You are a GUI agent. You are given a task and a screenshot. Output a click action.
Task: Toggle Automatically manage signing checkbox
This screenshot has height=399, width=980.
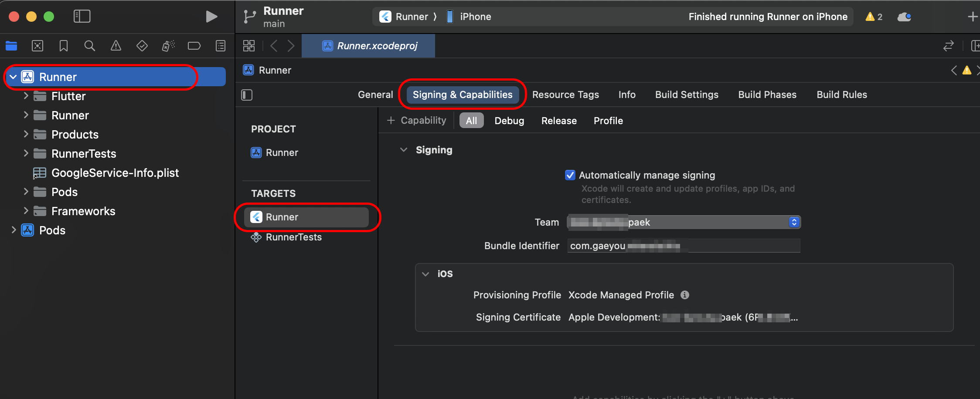pyautogui.click(x=570, y=175)
